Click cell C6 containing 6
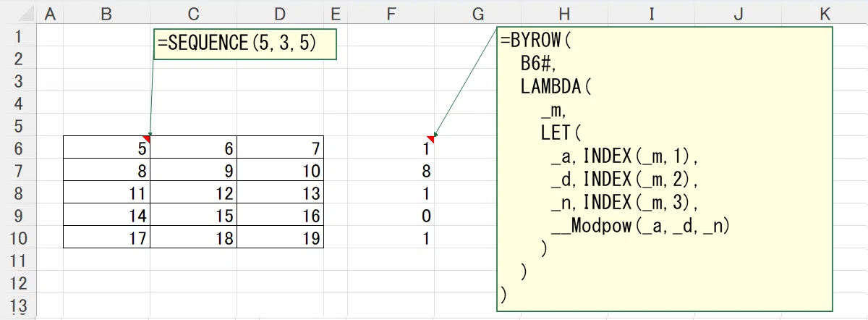The width and height of the screenshot is (868, 320). coord(193,148)
